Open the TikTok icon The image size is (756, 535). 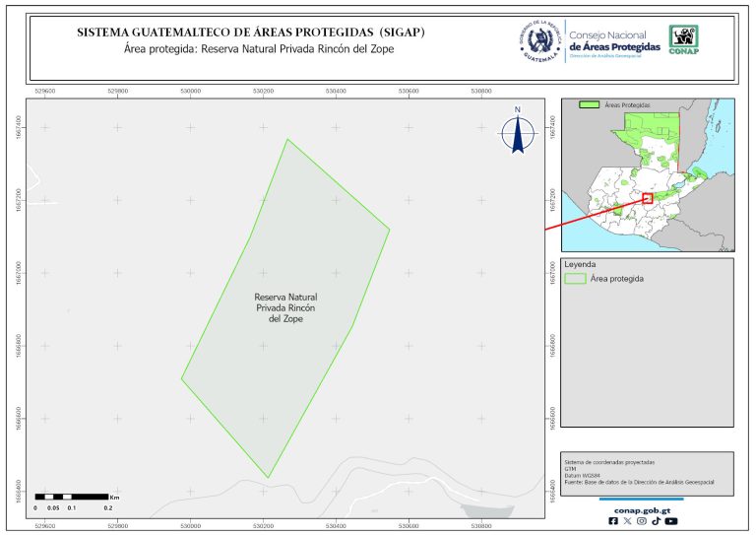coord(656,521)
